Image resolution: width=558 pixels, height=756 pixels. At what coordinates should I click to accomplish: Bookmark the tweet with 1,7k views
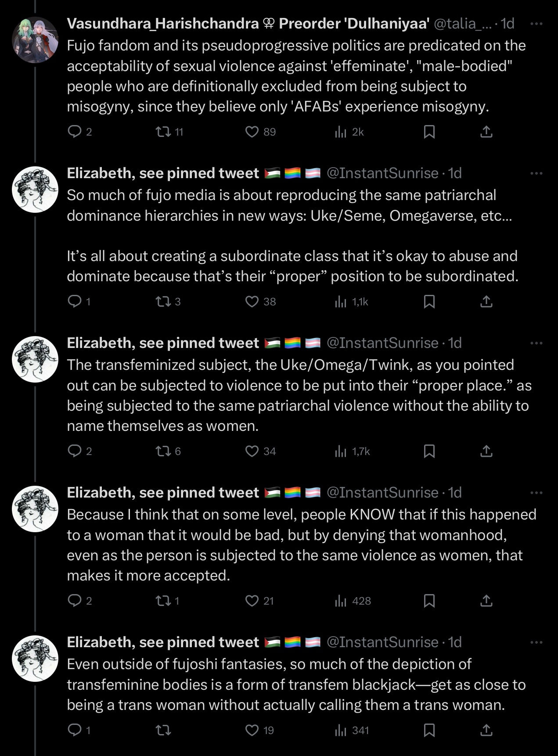tap(429, 451)
